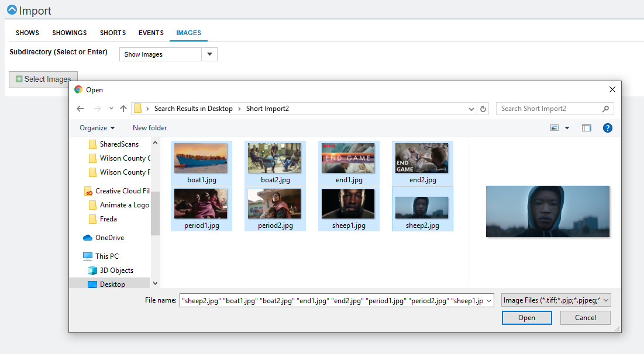
Task: Expand the address bar history dropdown
Action: [x=471, y=109]
